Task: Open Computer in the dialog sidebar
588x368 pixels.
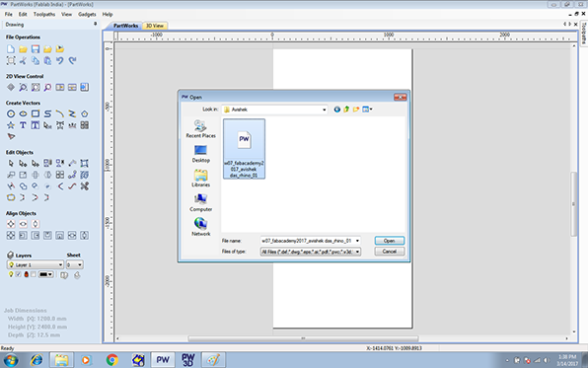Action: coord(200,202)
